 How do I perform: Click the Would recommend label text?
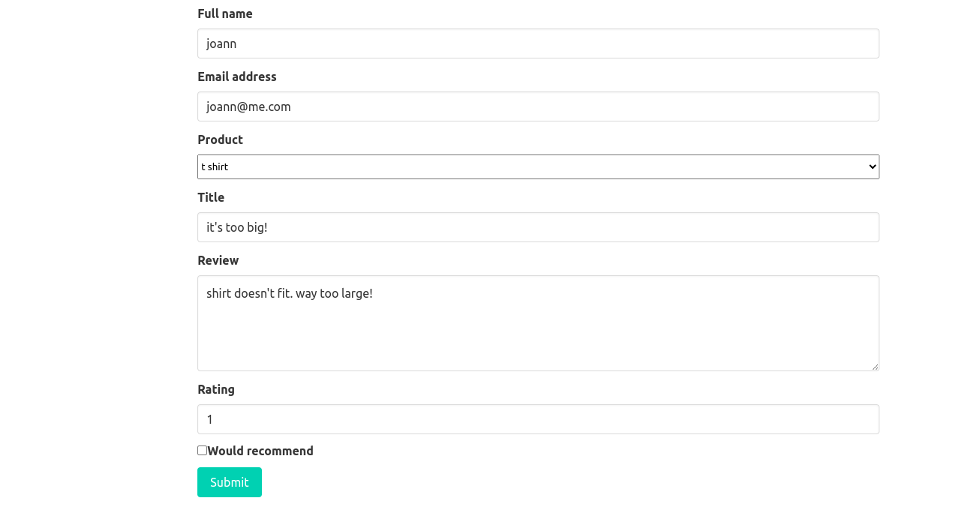[259, 451]
